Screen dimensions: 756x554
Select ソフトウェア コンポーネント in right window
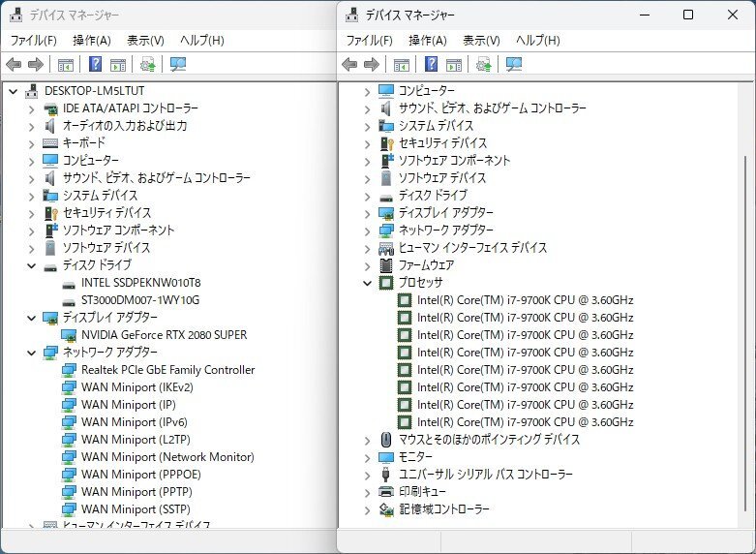454,161
